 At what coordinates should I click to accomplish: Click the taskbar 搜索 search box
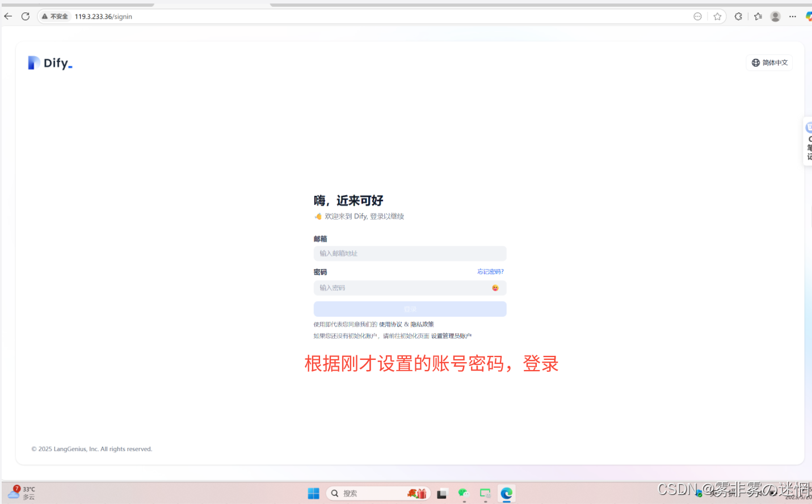pos(378,493)
